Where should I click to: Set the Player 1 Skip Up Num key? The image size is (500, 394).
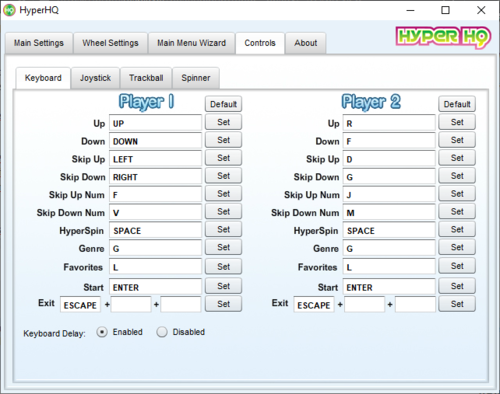tap(223, 194)
